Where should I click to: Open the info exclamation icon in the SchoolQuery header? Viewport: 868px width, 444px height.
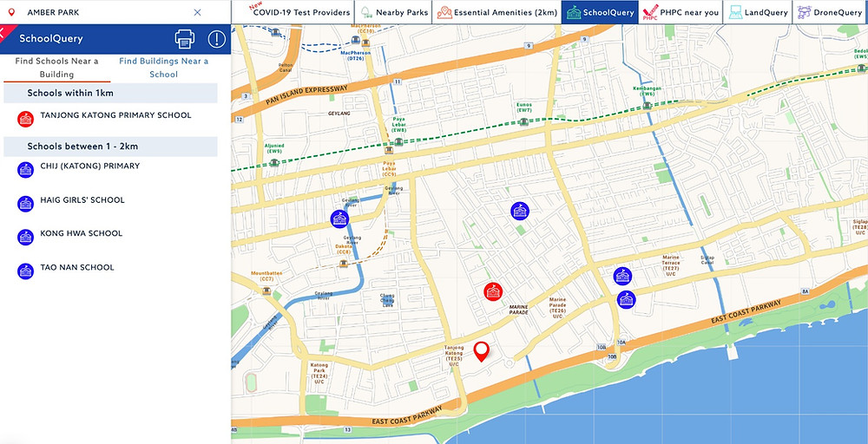click(216, 39)
